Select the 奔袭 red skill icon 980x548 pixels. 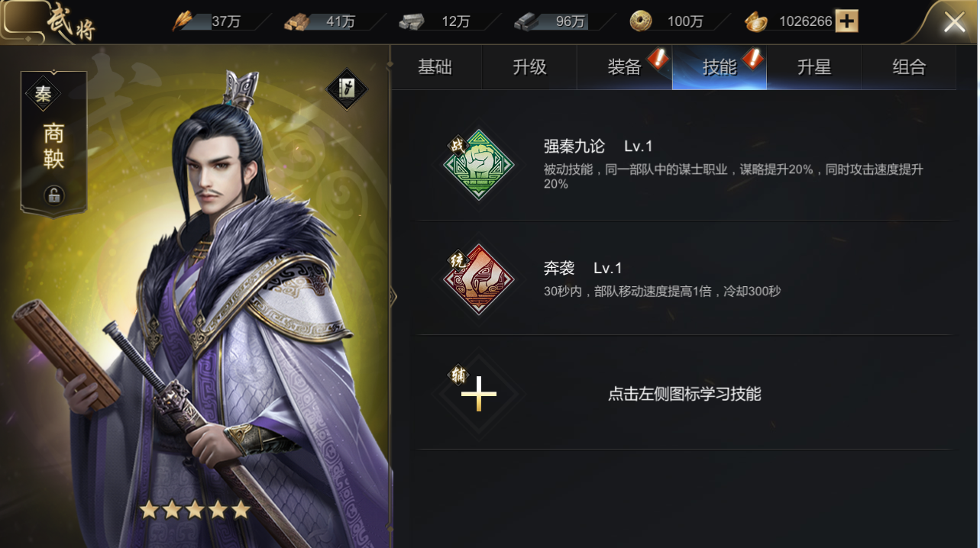tap(479, 279)
